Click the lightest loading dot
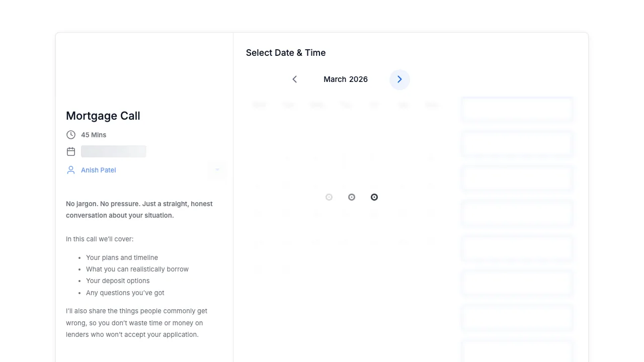This screenshot has width=644, height=362. click(x=329, y=197)
